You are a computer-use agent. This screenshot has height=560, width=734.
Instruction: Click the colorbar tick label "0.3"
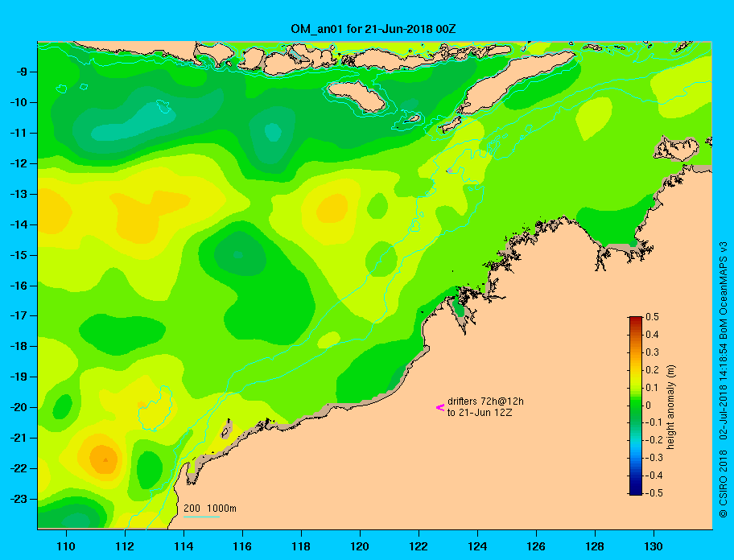point(652,352)
